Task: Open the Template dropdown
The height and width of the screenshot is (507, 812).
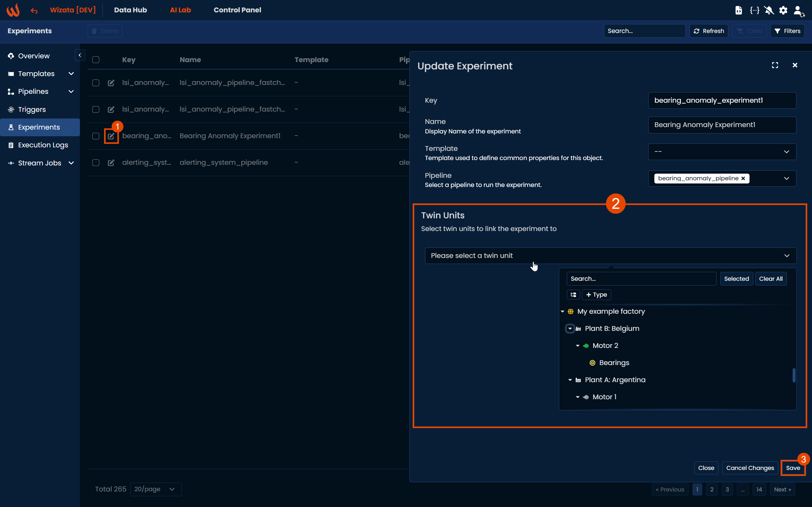Action: [x=722, y=152]
